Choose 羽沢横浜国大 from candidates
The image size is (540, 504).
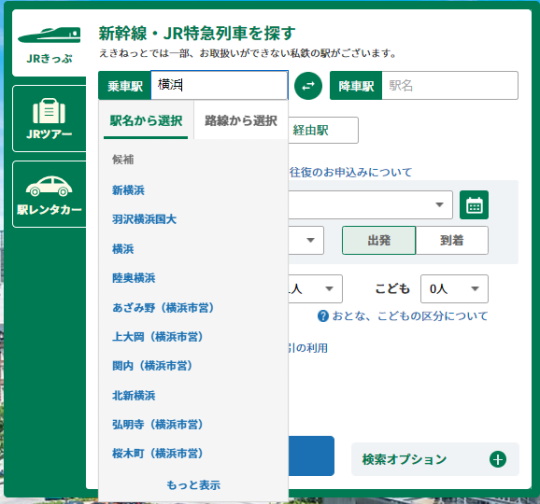pyautogui.click(x=144, y=219)
